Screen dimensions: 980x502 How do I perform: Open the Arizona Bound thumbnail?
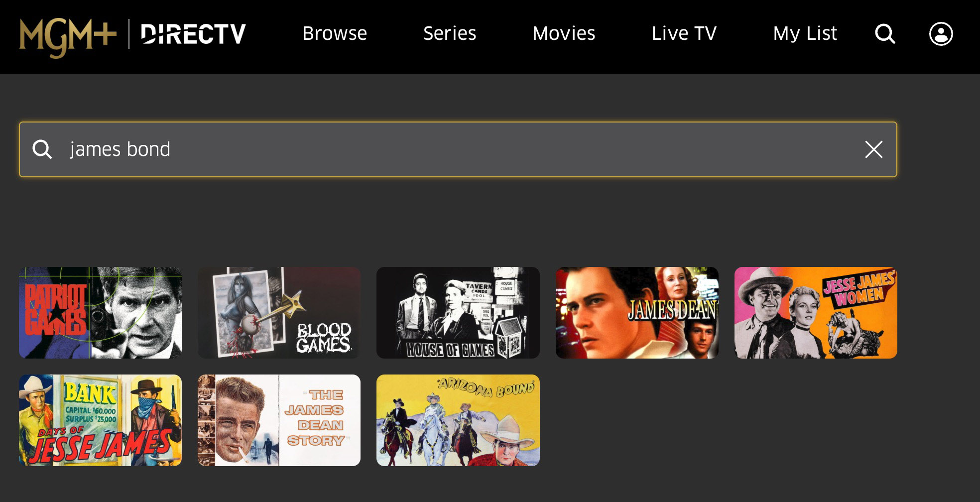click(458, 420)
